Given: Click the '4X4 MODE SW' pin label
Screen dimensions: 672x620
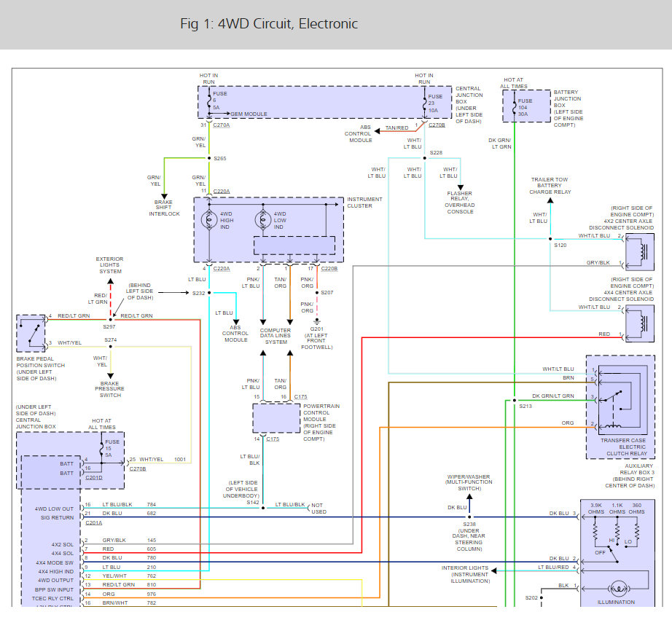Looking at the screenshot, I should pos(55,563).
